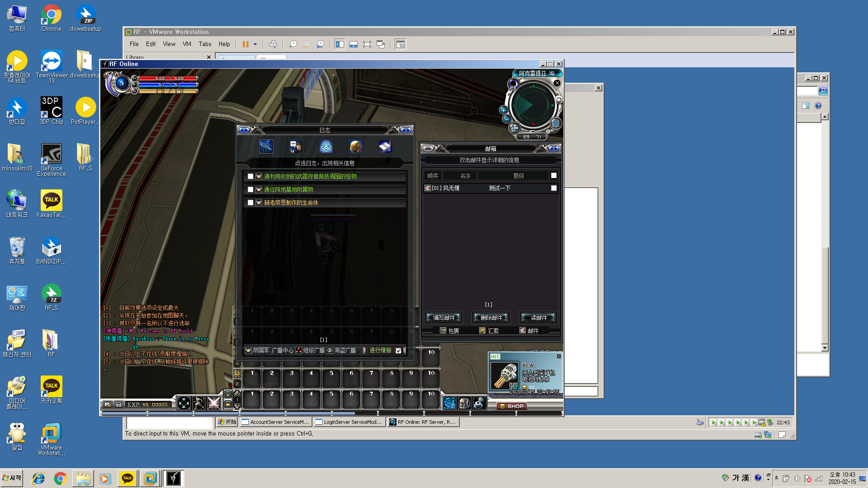Toggle the 进行情报 checkbox
868x488 pixels.
pos(398,351)
